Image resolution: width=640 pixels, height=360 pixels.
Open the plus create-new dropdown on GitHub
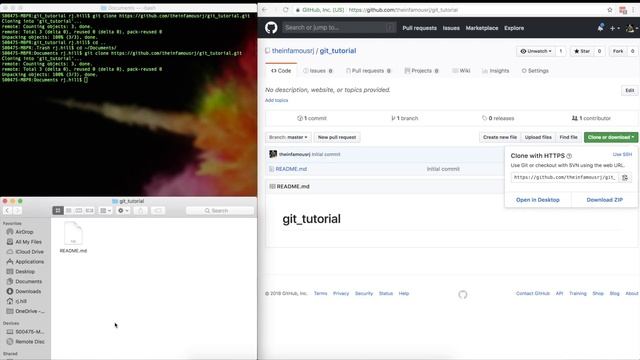(x=614, y=28)
